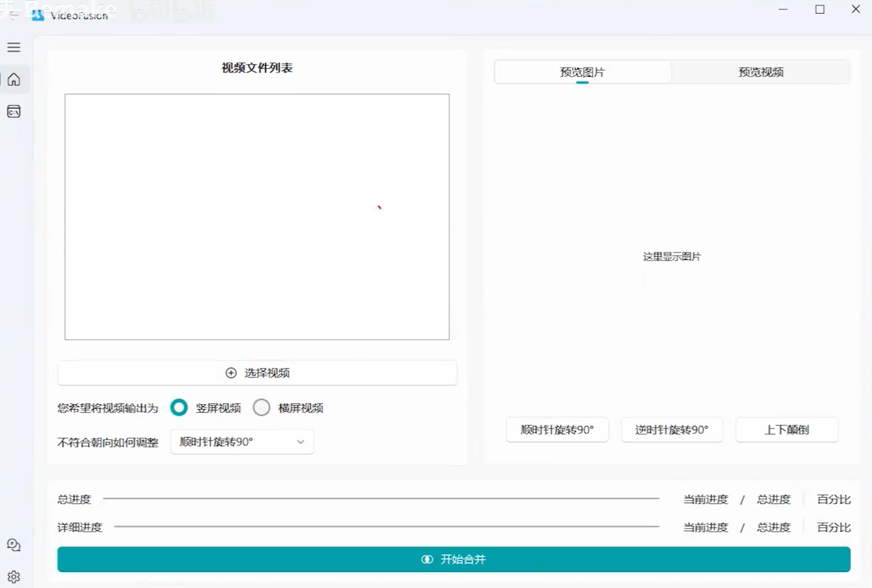Select the Home icon in the sidebar

coord(14,79)
